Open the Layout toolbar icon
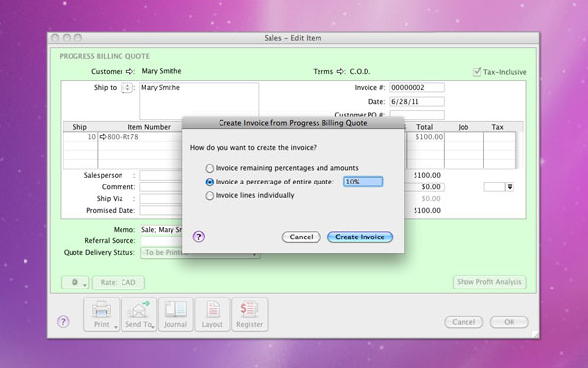The image size is (588, 368). tap(213, 315)
